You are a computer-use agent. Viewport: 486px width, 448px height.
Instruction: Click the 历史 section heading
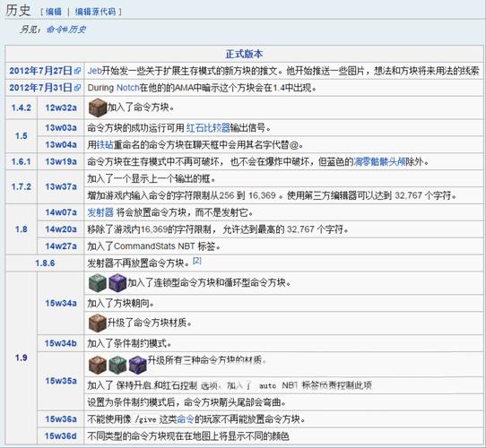coord(18,10)
